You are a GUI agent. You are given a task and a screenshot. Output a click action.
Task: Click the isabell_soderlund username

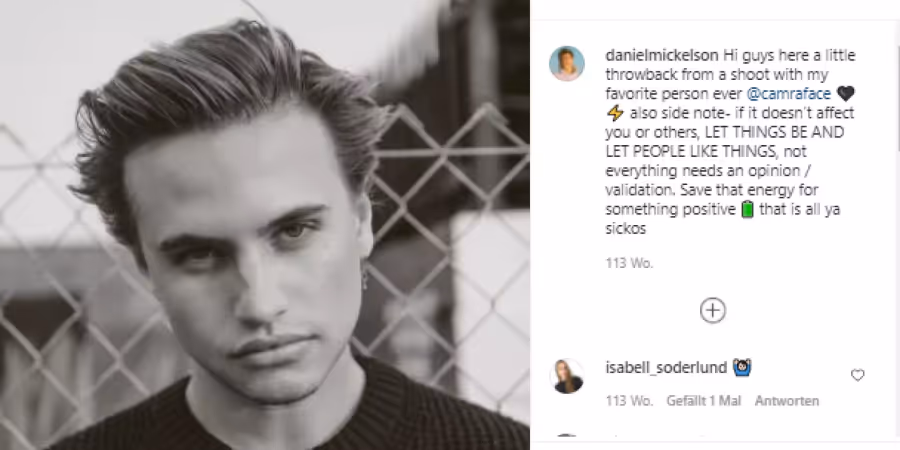pos(666,367)
